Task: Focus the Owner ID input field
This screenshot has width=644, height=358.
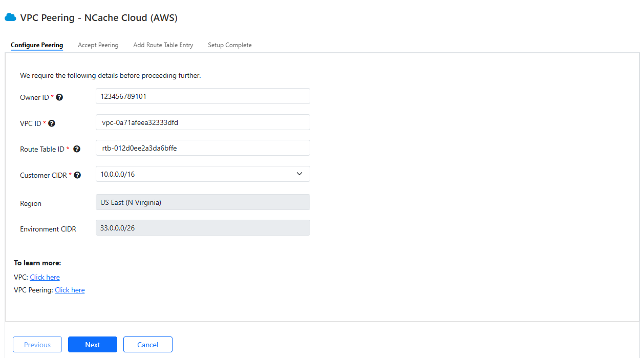Action: point(203,96)
